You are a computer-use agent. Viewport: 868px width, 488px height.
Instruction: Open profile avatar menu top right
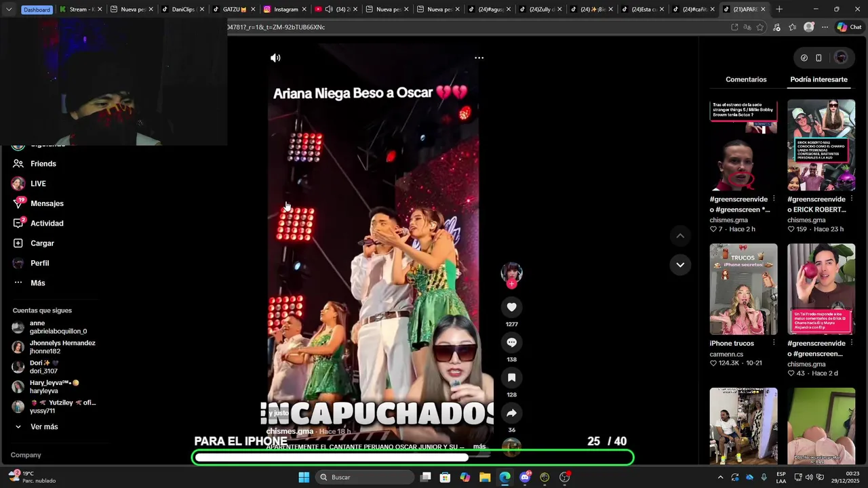(841, 58)
